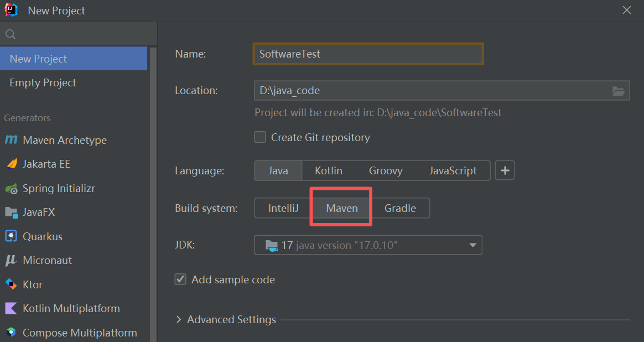The height and width of the screenshot is (342, 644).
Task: Click the Ktor diamond icon
Action: [x=11, y=284]
